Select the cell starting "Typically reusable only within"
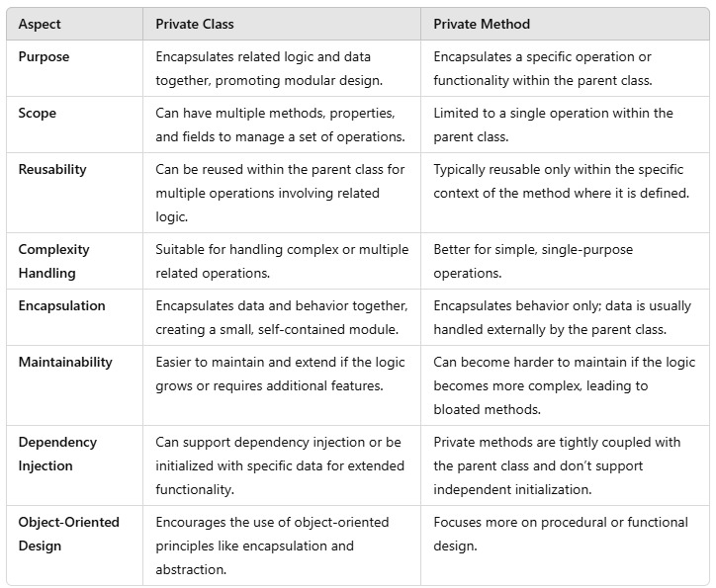 pyautogui.click(x=561, y=179)
